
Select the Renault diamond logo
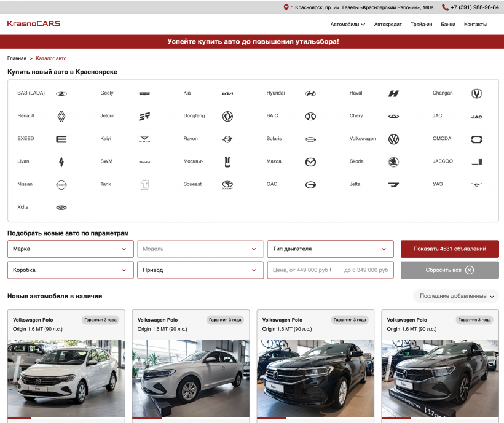coord(61,116)
